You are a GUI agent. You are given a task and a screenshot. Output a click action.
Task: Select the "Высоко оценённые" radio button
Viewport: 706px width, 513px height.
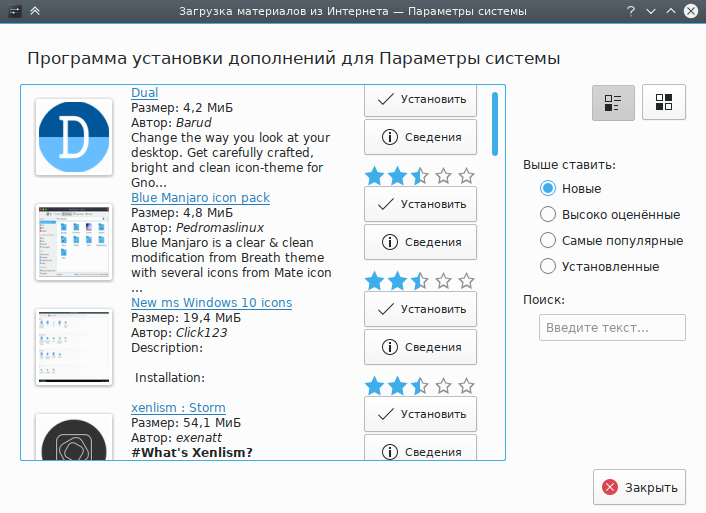(548, 214)
